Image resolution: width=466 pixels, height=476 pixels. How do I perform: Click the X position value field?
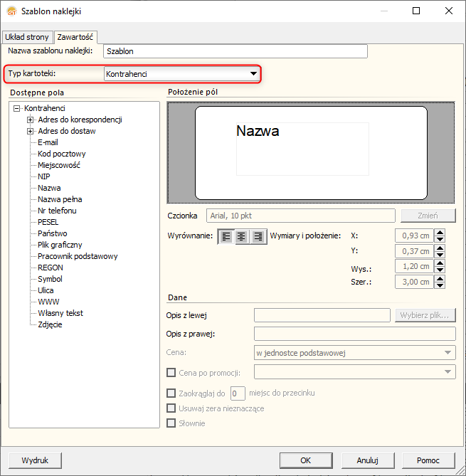pyautogui.click(x=414, y=236)
